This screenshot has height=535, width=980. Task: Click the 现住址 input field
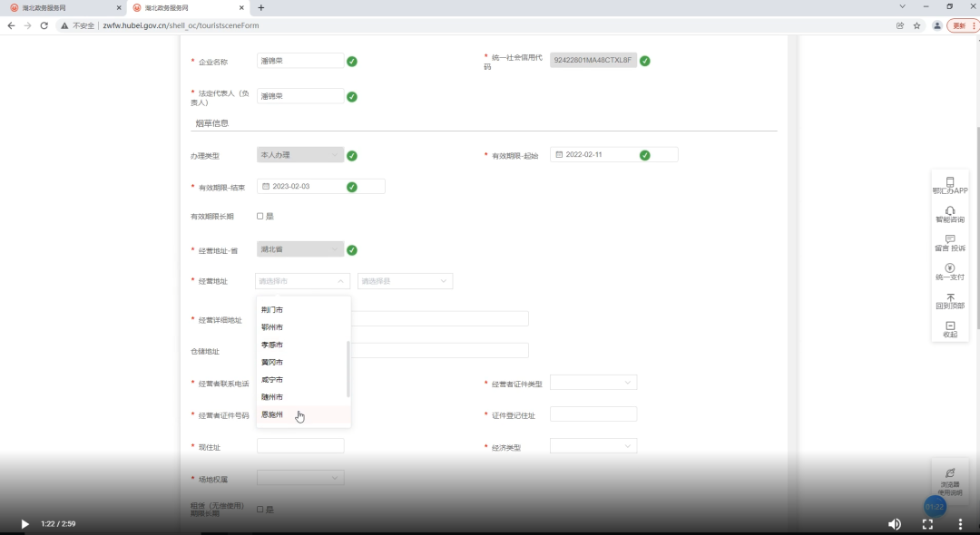(x=300, y=446)
